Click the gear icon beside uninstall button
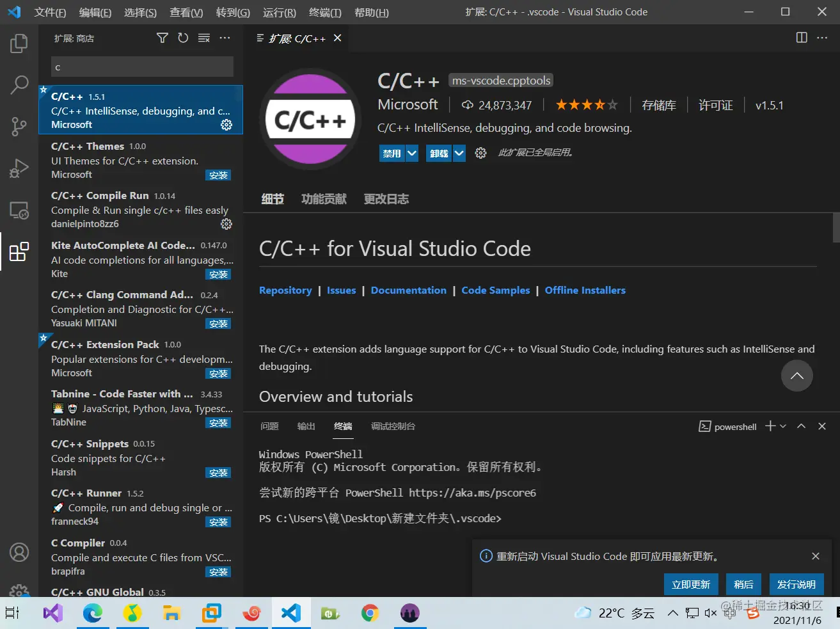 (x=480, y=153)
